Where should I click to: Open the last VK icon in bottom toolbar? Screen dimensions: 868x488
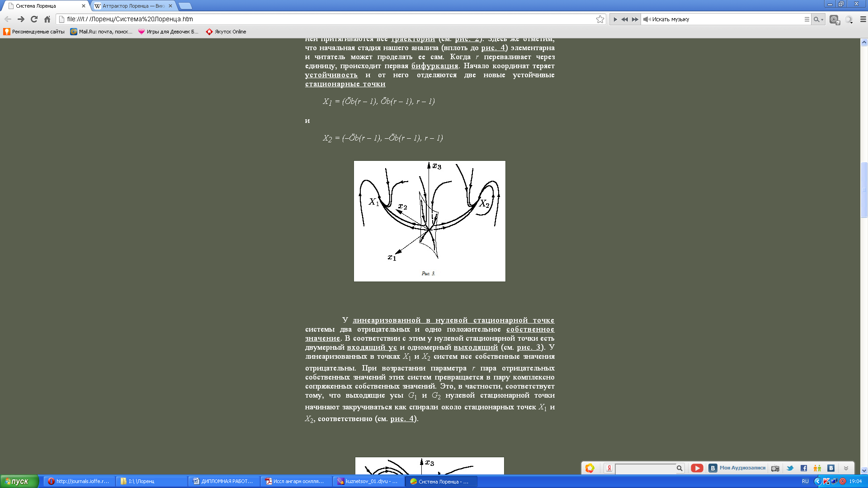pos(831,469)
